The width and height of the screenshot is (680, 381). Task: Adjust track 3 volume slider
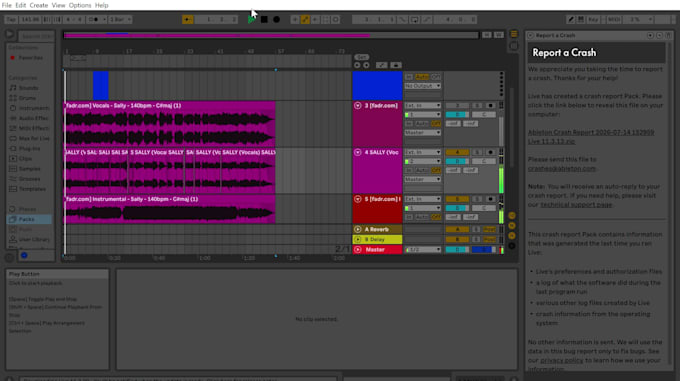pyautogui.click(x=457, y=114)
